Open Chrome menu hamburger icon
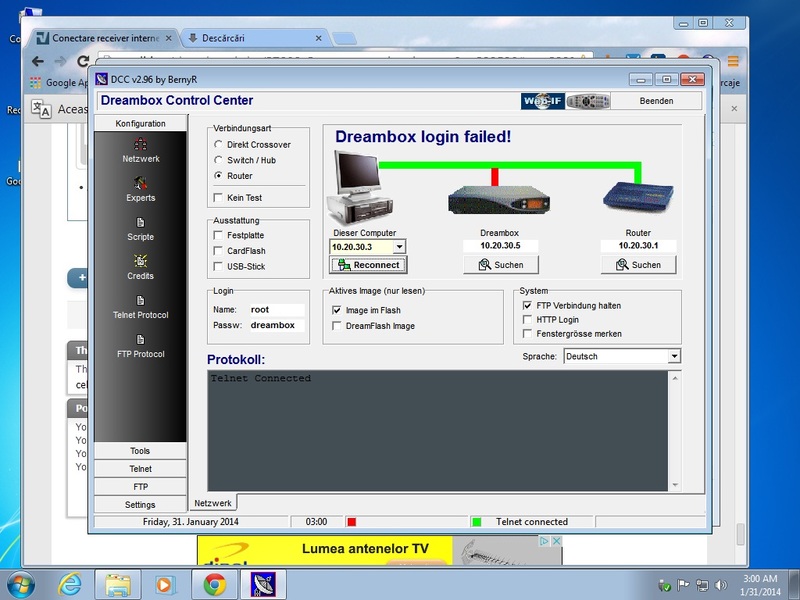The image size is (800, 600). pyautogui.click(x=733, y=62)
